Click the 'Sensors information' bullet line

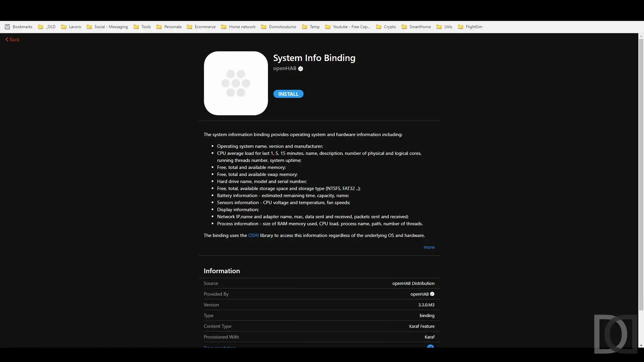click(283, 202)
